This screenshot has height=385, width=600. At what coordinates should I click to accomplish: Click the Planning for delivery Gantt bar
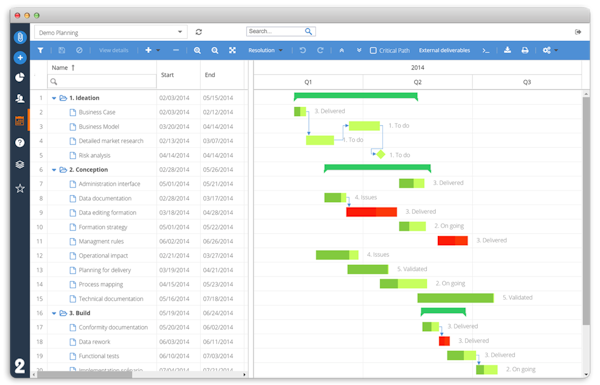(368, 269)
